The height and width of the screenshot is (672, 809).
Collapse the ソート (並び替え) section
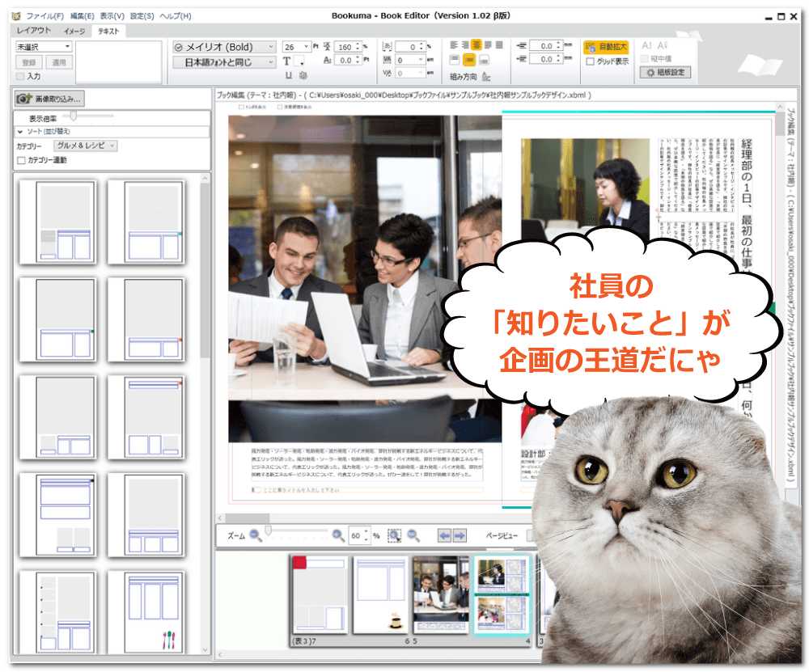(x=20, y=130)
